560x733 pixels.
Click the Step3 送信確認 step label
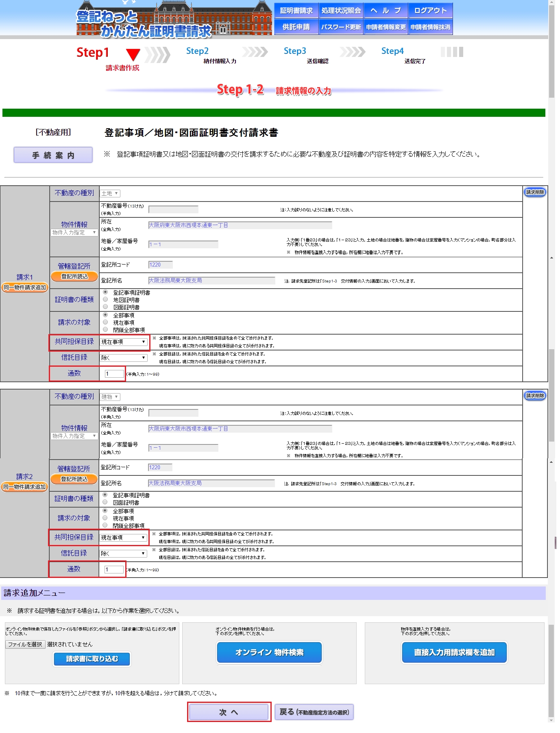tap(306, 55)
